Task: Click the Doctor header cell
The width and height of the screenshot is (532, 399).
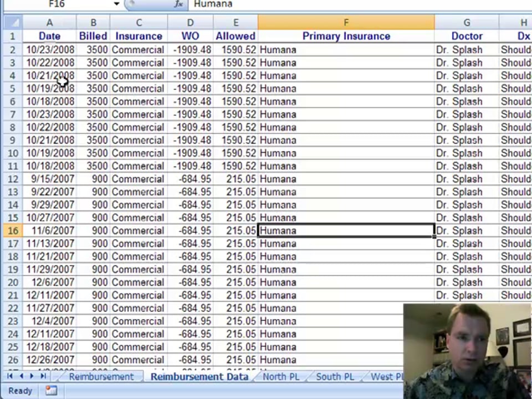Action: 467,37
